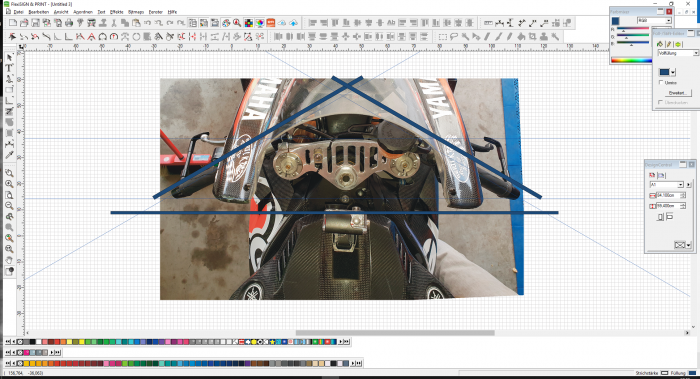Click the width field stepper arrows
This screenshot has height=379, width=700.
pyautogui.click(x=683, y=195)
